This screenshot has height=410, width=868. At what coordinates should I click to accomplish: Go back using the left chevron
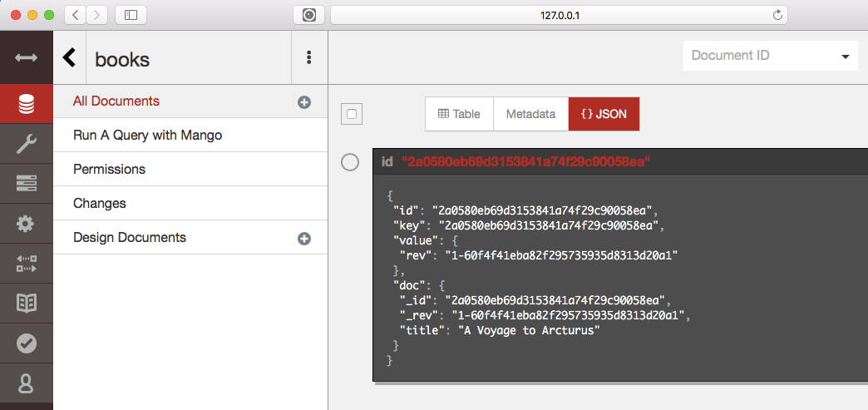[70, 57]
